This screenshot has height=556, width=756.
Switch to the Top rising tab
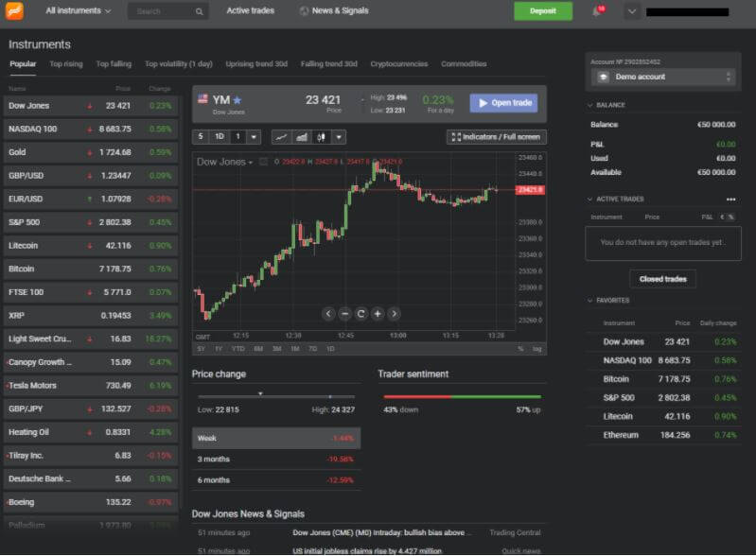[66, 64]
